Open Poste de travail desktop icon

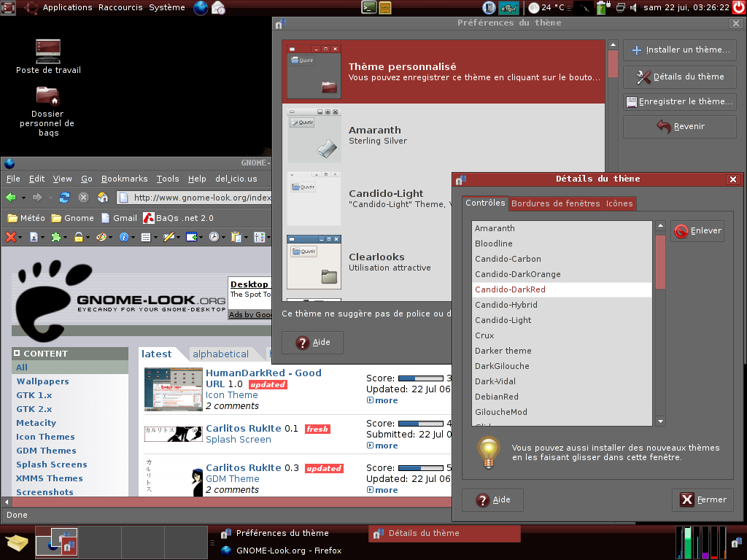click(x=48, y=57)
